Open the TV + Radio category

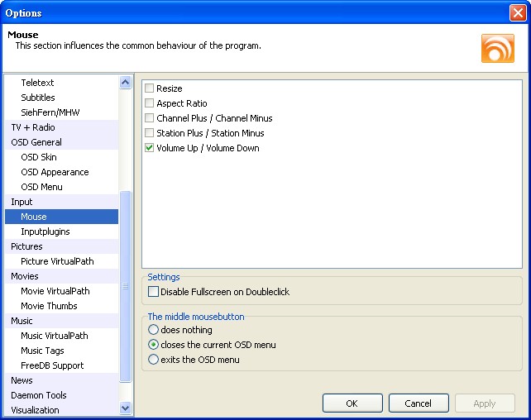(x=32, y=127)
